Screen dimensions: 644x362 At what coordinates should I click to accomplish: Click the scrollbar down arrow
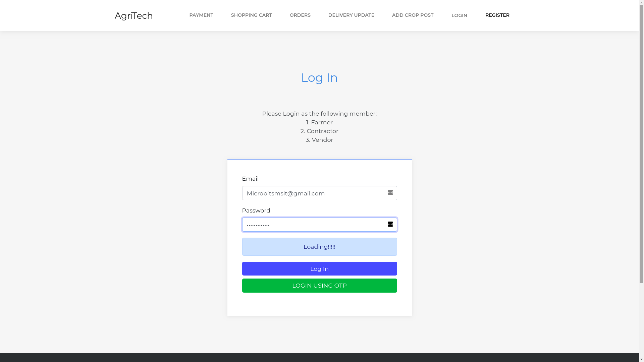(x=641, y=359)
